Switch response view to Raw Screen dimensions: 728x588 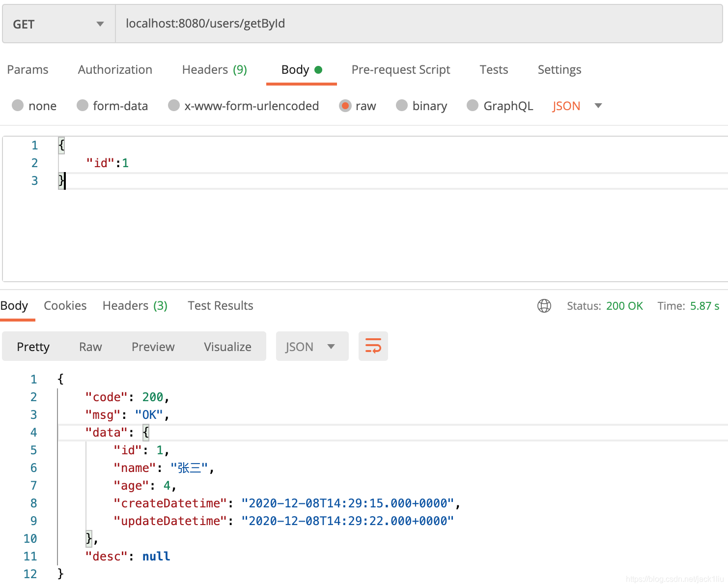[90, 347]
